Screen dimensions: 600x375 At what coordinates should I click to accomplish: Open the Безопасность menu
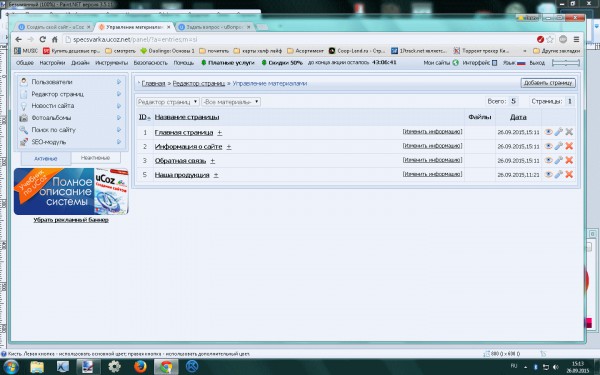150,62
